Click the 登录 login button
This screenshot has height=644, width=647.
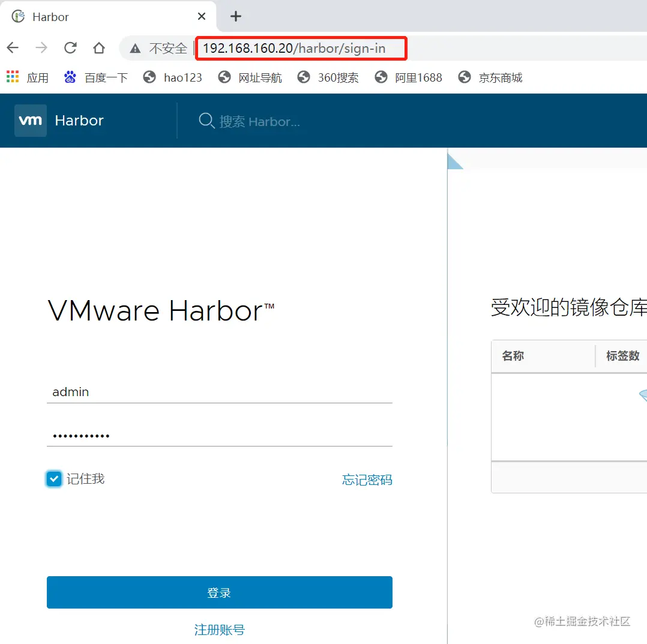tap(220, 592)
